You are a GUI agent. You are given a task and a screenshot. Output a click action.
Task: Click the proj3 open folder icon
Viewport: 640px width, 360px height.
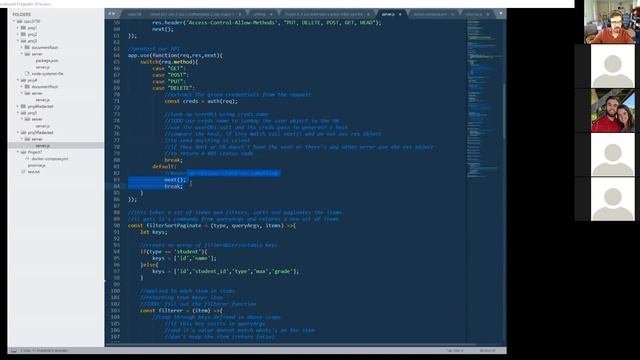(x=23, y=41)
